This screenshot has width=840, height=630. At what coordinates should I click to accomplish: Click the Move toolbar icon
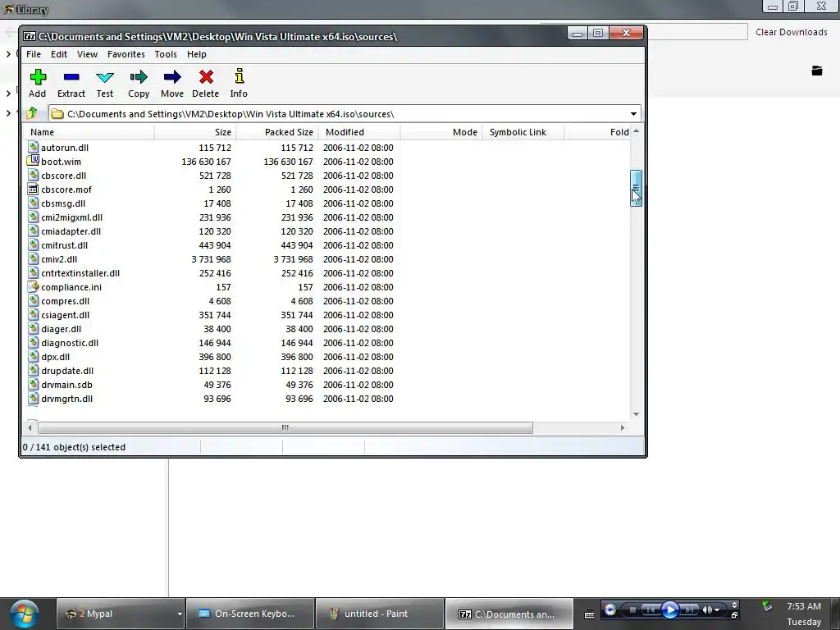pyautogui.click(x=172, y=78)
